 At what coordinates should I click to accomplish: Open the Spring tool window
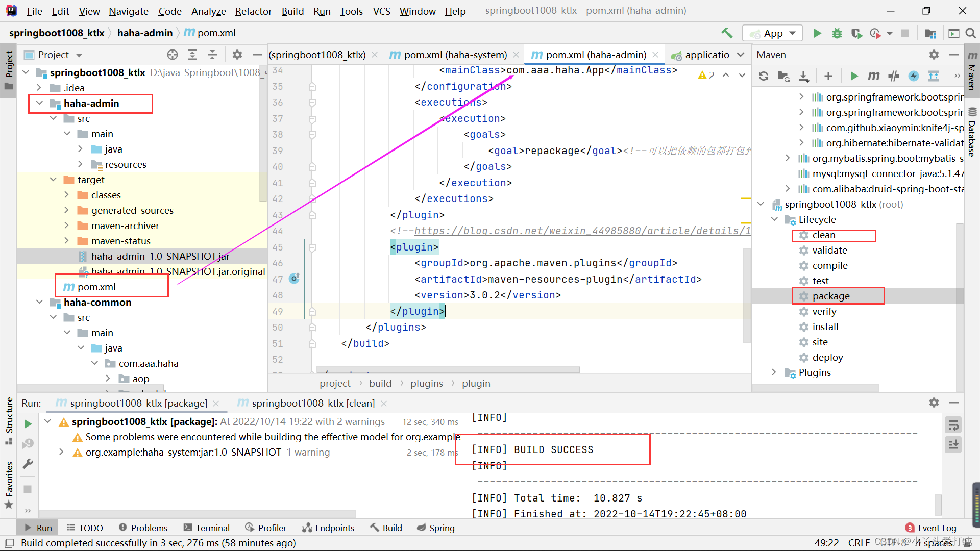(435, 528)
